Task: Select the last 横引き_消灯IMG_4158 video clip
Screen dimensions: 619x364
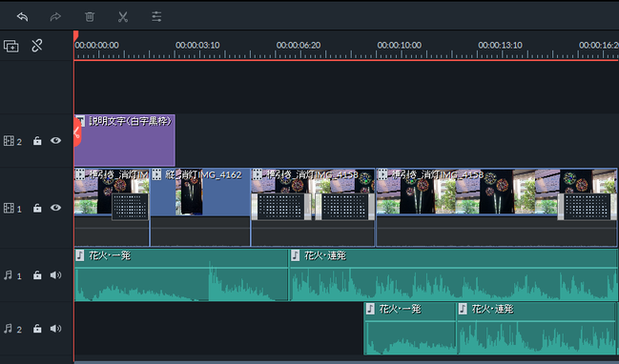Action: pos(497,208)
